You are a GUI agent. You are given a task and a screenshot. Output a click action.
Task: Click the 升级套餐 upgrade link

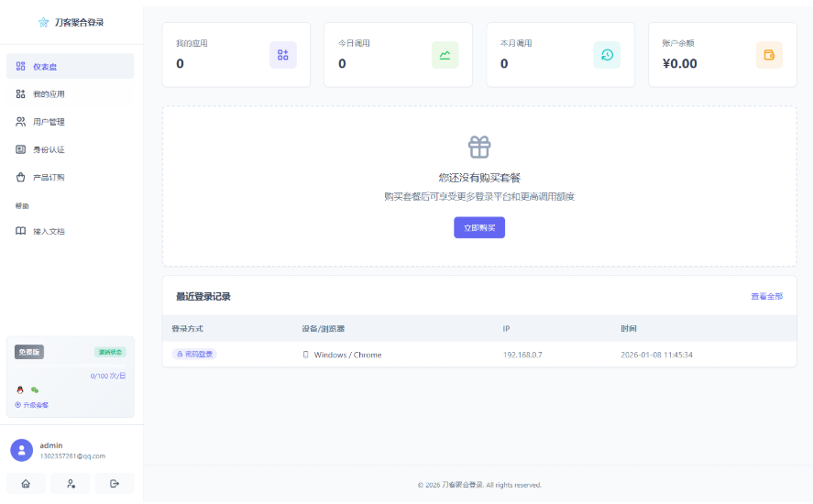pyautogui.click(x=32, y=404)
